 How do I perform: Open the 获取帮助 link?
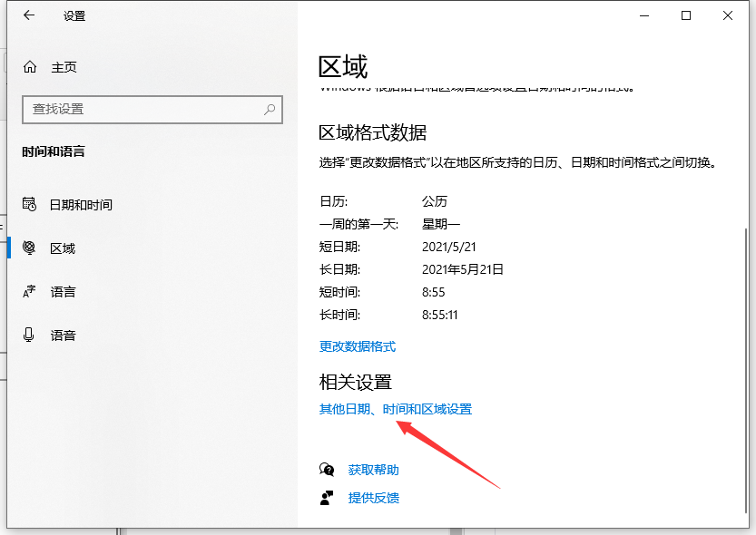[374, 470]
